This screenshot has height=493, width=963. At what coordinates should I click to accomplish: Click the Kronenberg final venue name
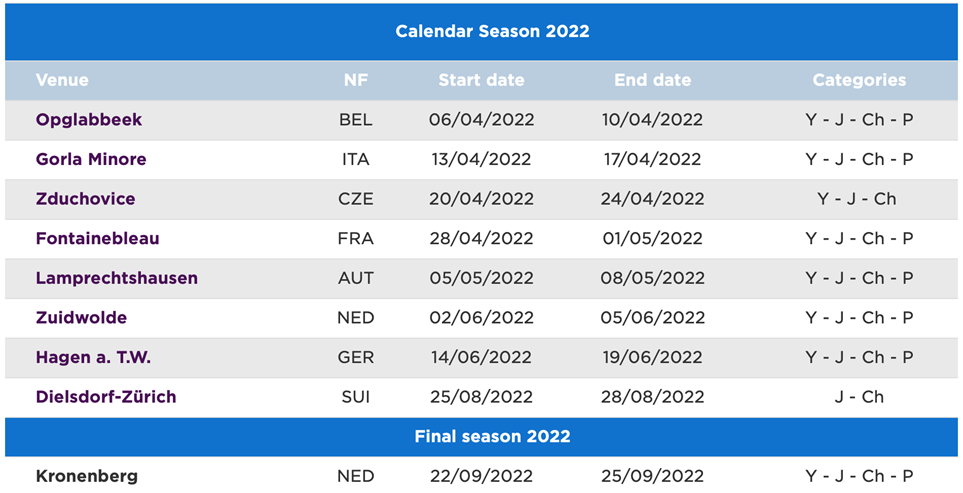coord(87,476)
